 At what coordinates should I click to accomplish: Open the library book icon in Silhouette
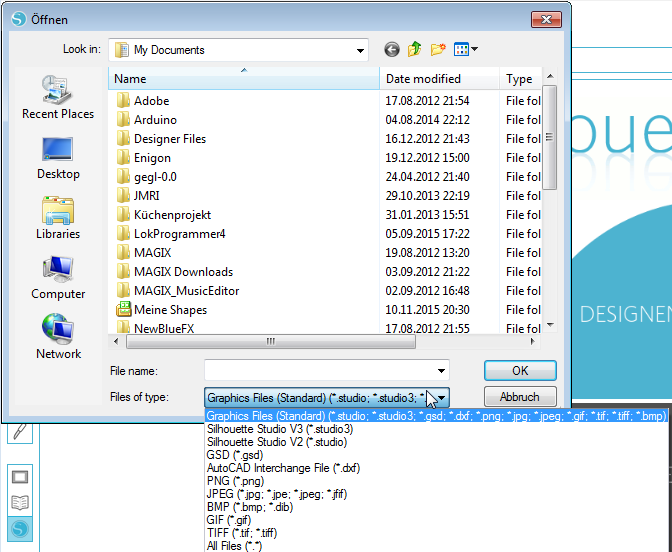pos(20,502)
